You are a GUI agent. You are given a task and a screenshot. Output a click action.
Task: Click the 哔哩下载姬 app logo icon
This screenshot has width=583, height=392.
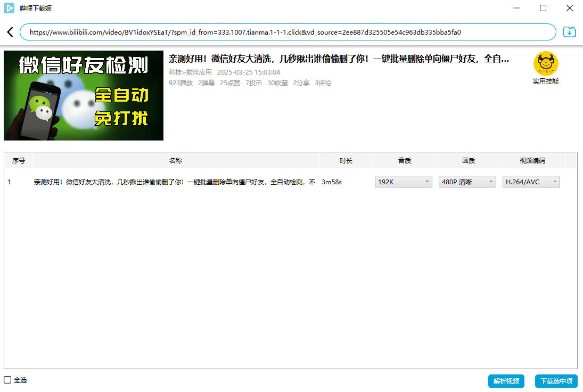coord(9,8)
